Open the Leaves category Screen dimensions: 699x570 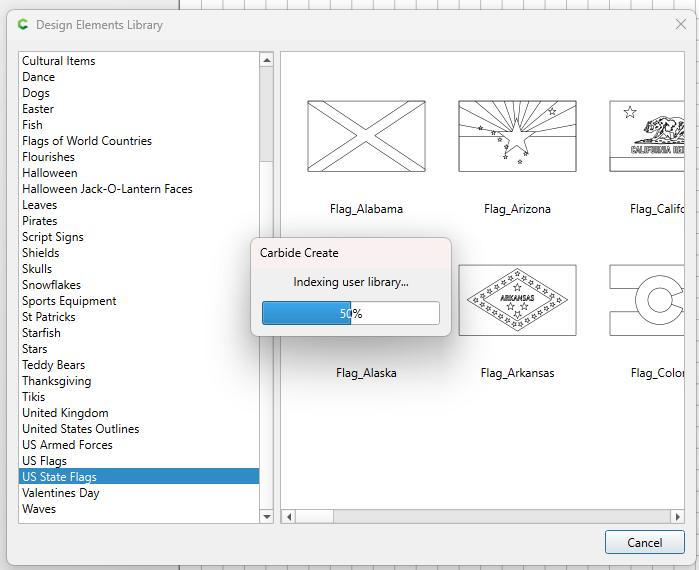(139, 205)
